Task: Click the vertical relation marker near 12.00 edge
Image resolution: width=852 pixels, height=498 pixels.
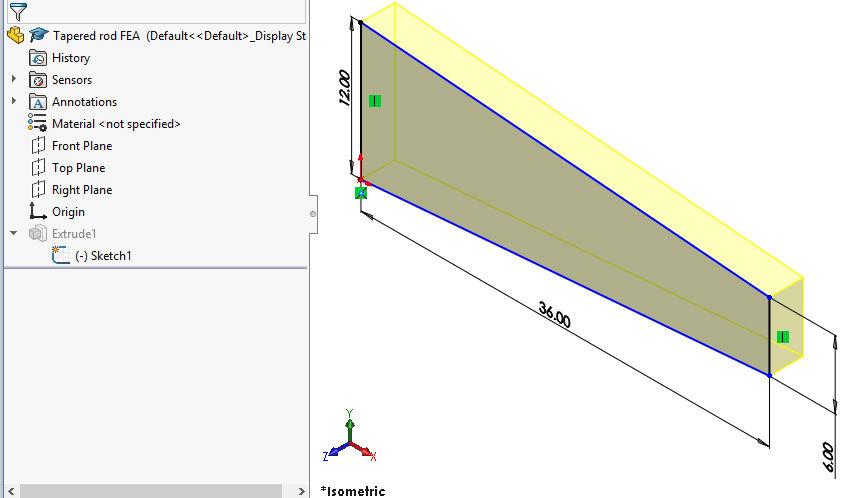Action: point(375,101)
